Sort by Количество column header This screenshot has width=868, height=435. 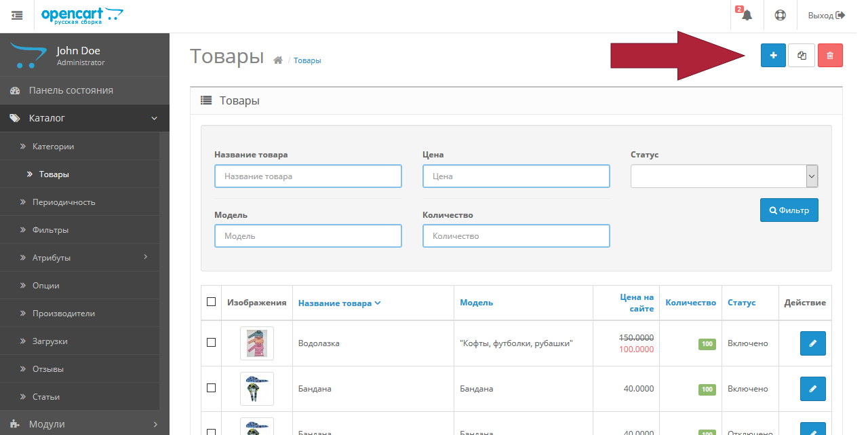(690, 303)
